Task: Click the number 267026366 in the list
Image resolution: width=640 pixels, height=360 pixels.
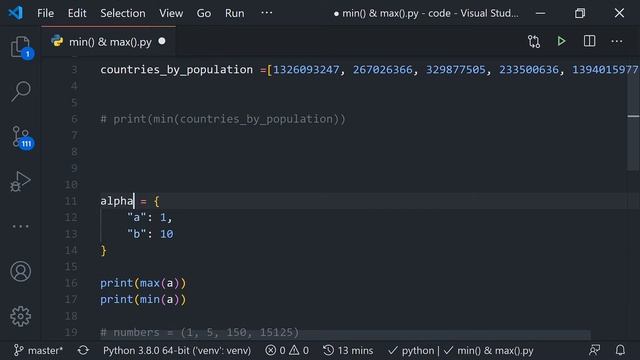Action: [x=382, y=70]
